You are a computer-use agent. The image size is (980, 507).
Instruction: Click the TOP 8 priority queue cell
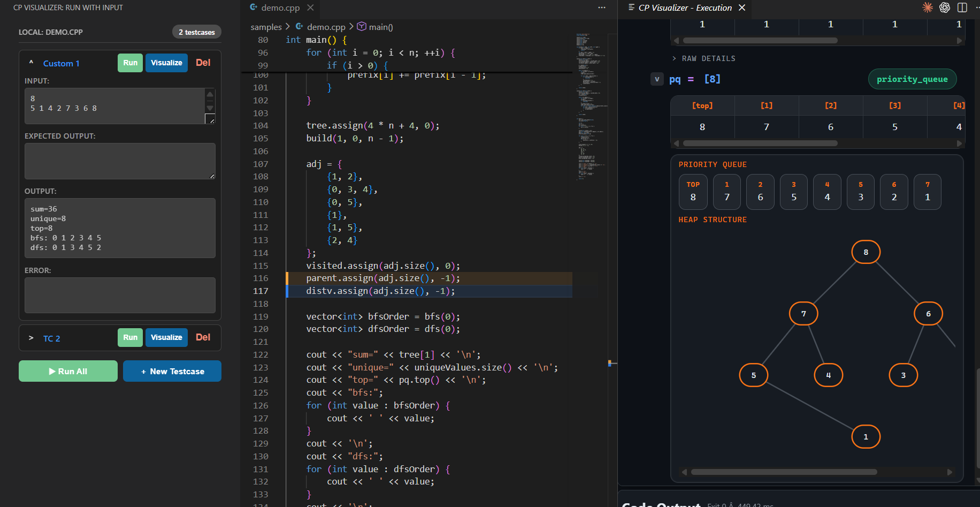tap(693, 192)
